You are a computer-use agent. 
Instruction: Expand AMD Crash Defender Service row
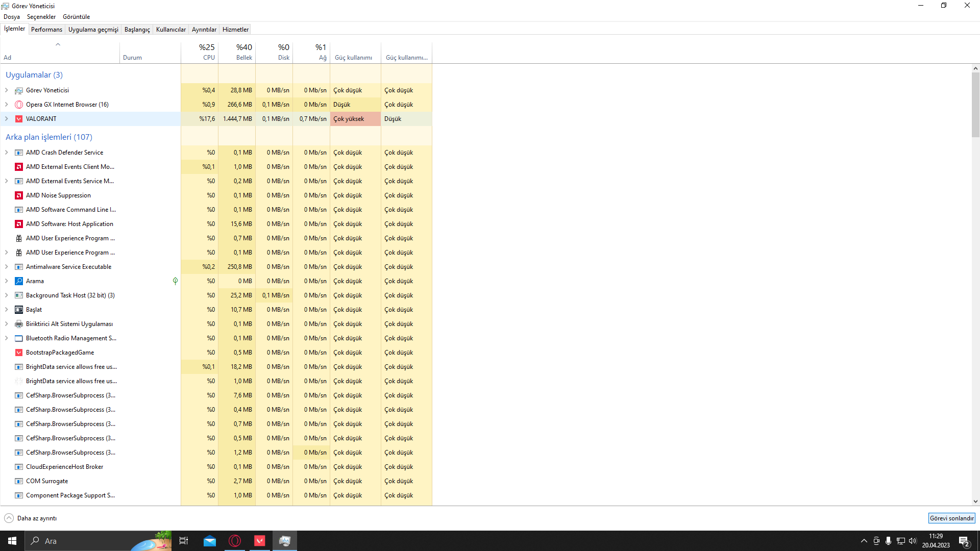tap(7, 153)
